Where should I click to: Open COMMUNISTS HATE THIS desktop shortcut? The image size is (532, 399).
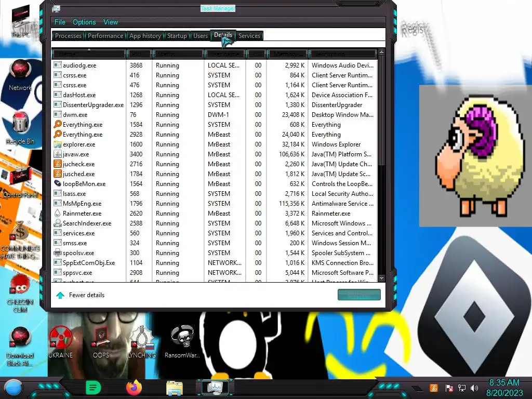coord(20,240)
